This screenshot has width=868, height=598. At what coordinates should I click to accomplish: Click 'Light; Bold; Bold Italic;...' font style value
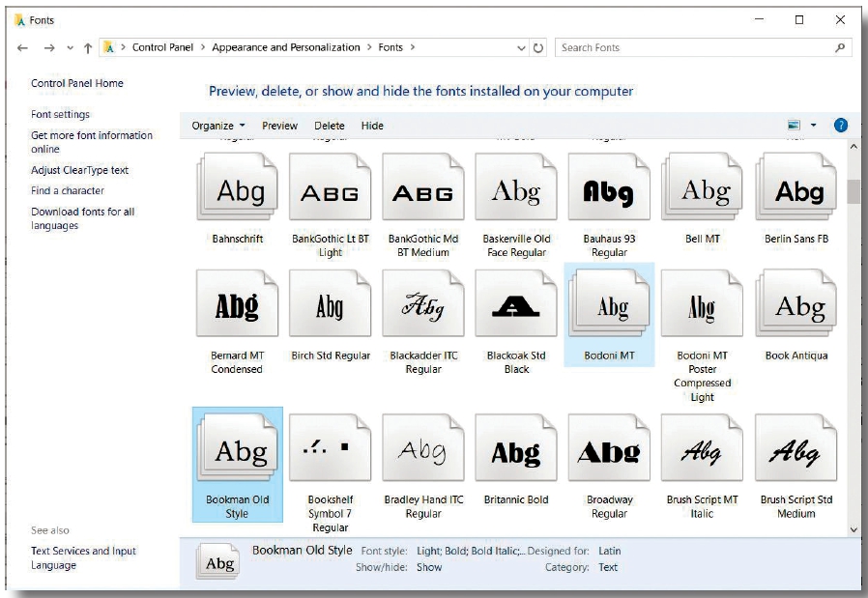pyautogui.click(x=470, y=551)
